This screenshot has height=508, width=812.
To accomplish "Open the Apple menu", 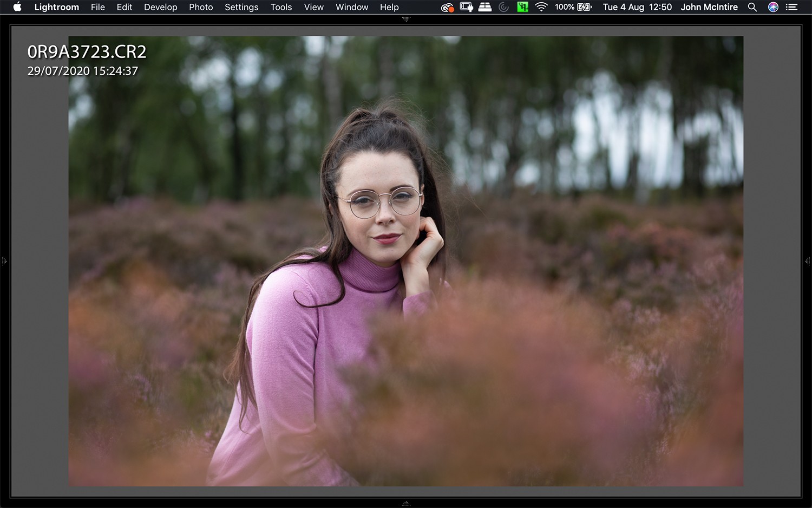I will coord(16,7).
